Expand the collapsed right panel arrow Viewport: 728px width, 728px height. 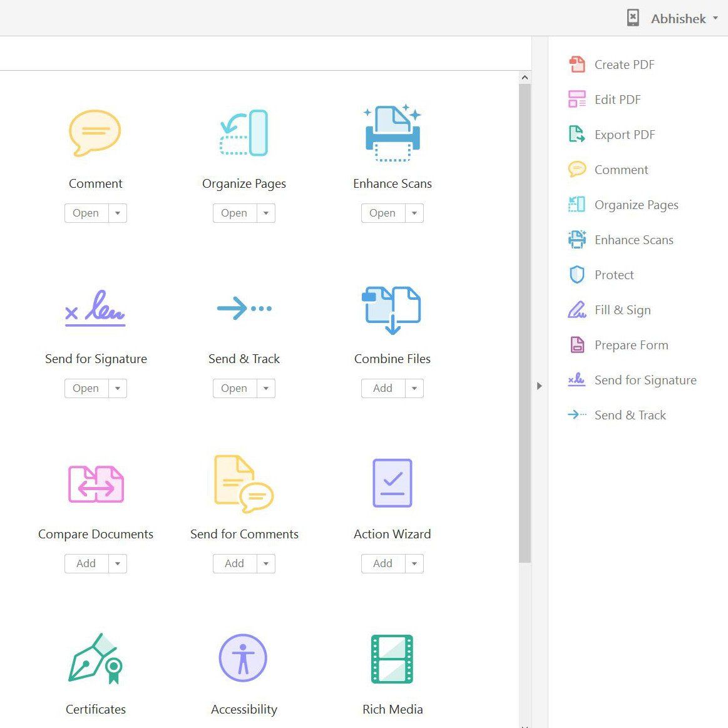tap(539, 386)
